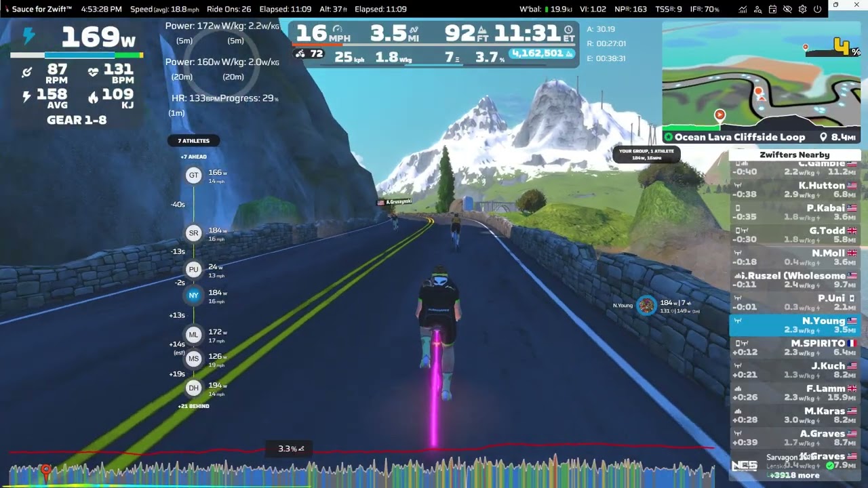Screen dimensions: 868x488
Task: Select F.Lamm in Zwifters Nearby list
Action: coord(795,393)
